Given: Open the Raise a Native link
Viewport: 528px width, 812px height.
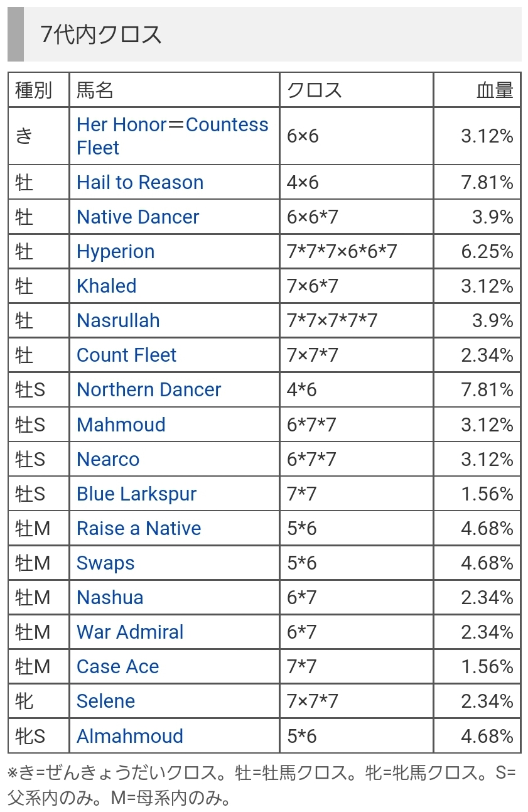Looking at the screenshot, I should click(139, 529).
